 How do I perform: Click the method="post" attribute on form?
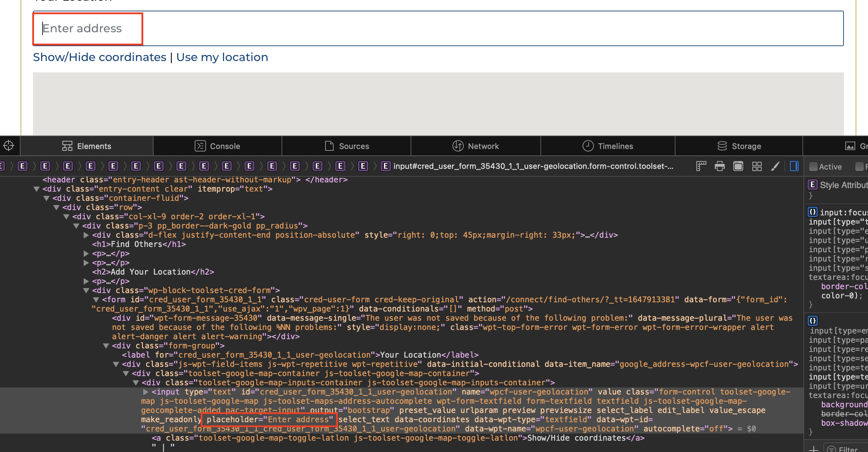(497, 309)
